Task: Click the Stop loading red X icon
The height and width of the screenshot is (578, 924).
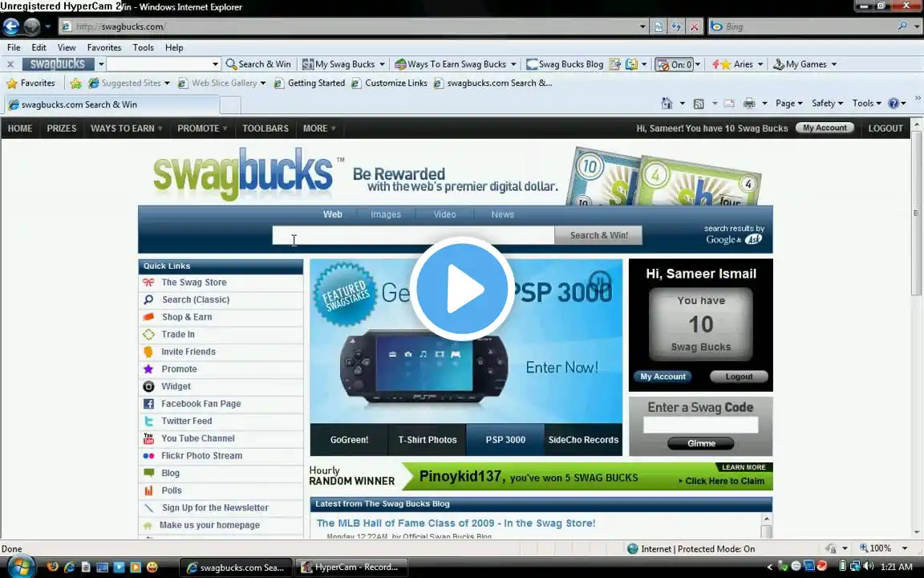Action: coord(694,26)
